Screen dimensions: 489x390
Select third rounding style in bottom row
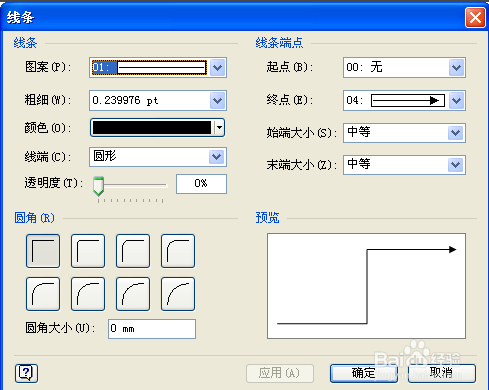[133, 294]
